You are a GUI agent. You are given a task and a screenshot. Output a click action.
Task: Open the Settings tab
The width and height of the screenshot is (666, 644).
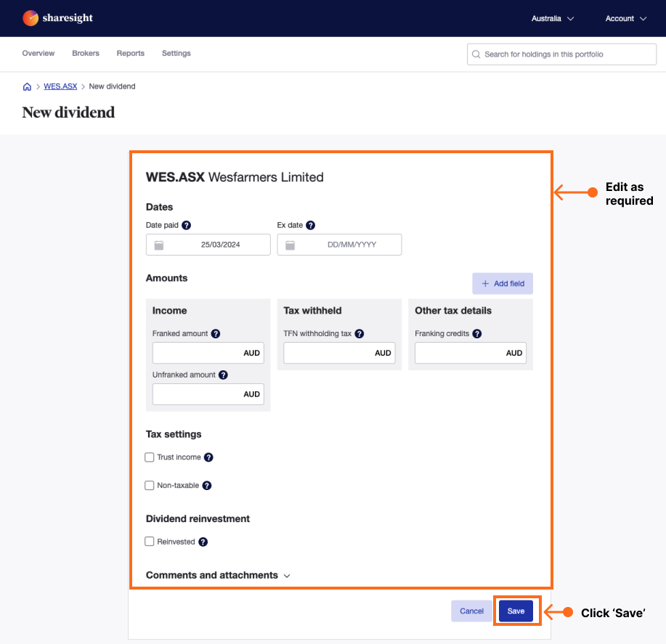point(176,54)
